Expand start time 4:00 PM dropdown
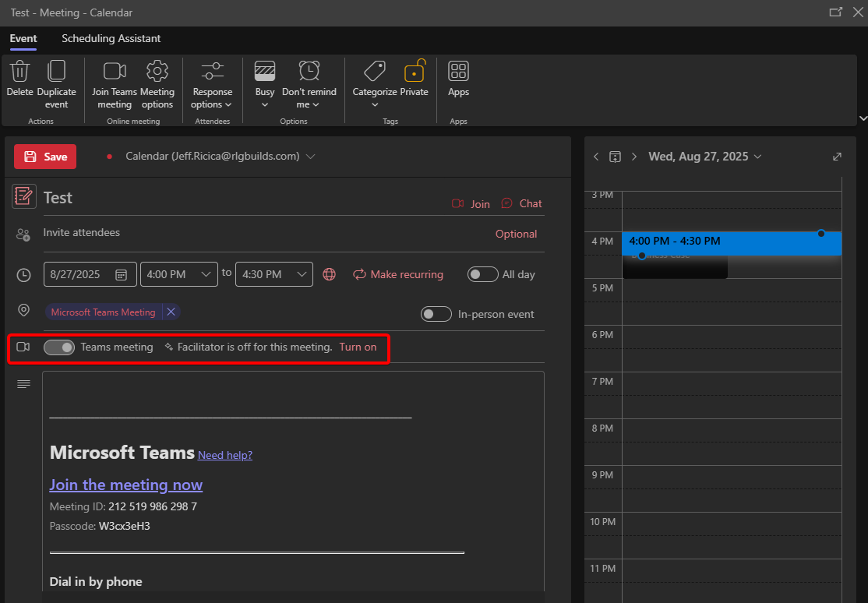The image size is (868, 603). (x=206, y=274)
